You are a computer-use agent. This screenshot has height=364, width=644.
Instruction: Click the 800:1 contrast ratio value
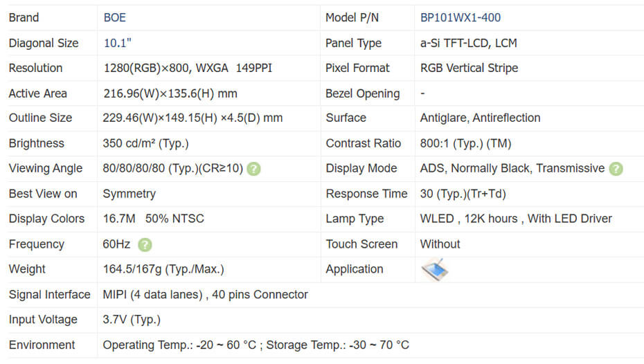click(465, 143)
